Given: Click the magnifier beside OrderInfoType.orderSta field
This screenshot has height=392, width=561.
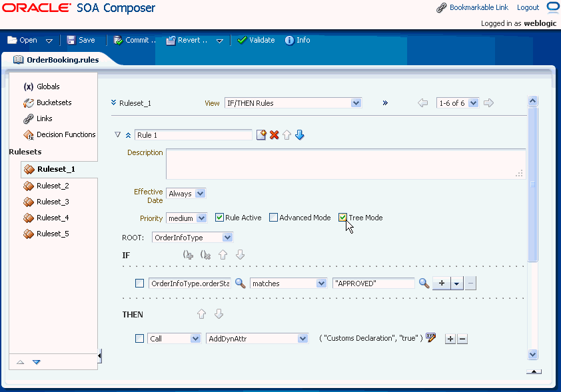Looking at the screenshot, I should point(240,284).
